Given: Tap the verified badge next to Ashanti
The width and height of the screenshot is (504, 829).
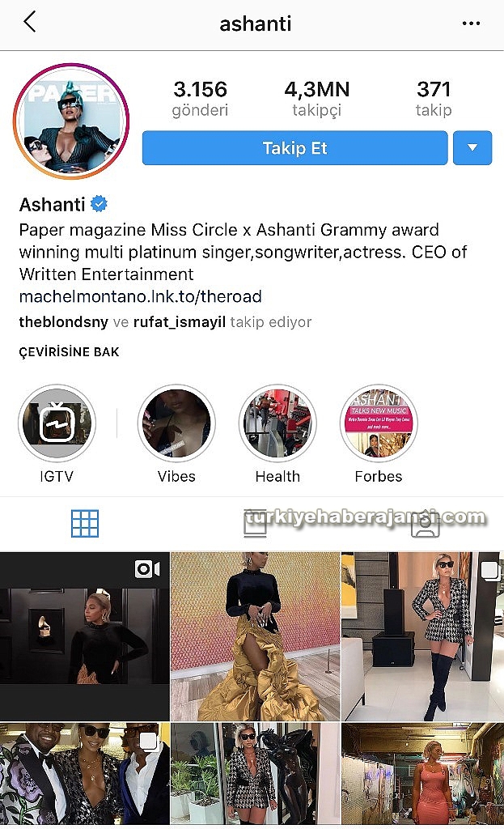Looking at the screenshot, I should [99, 203].
